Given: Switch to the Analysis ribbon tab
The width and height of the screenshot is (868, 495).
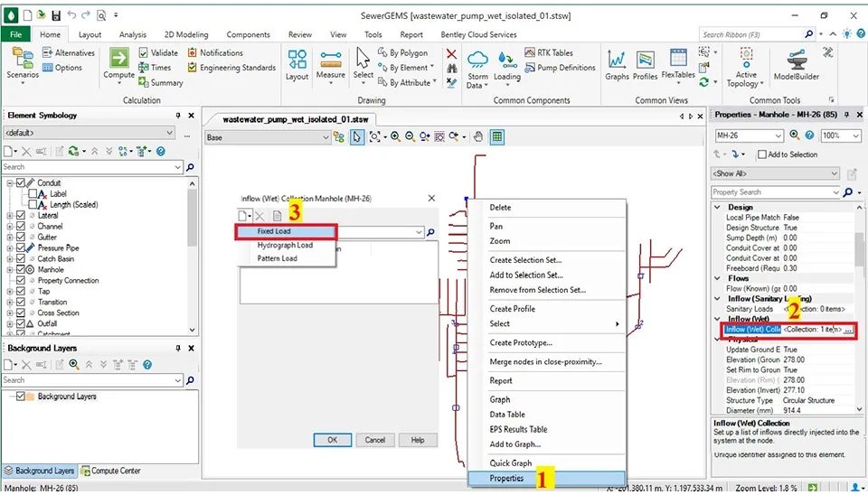Looking at the screenshot, I should pyautogui.click(x=133, y=34).
